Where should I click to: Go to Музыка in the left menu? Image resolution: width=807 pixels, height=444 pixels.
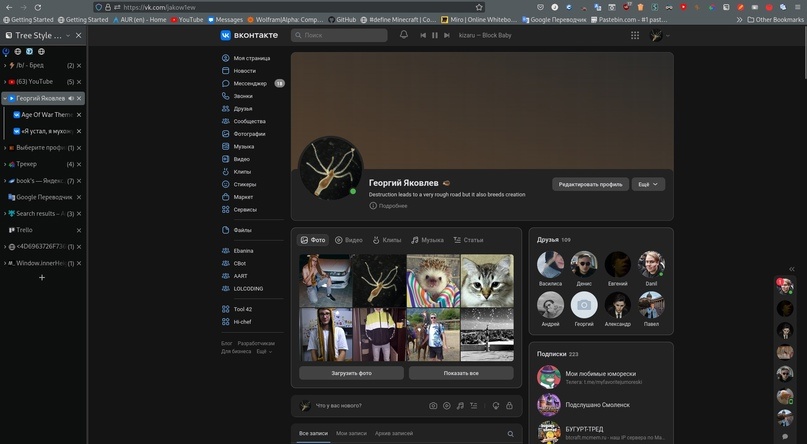pos(243,146)
